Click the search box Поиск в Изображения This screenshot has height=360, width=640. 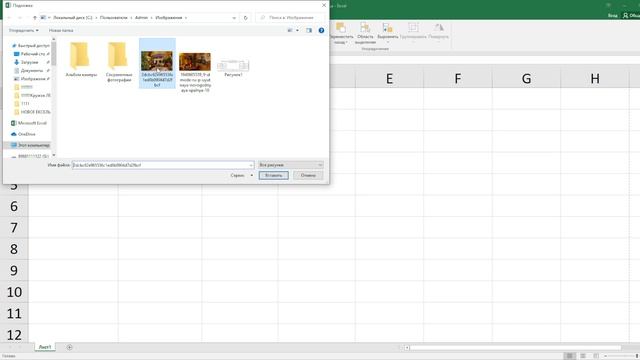pos(291,18)
